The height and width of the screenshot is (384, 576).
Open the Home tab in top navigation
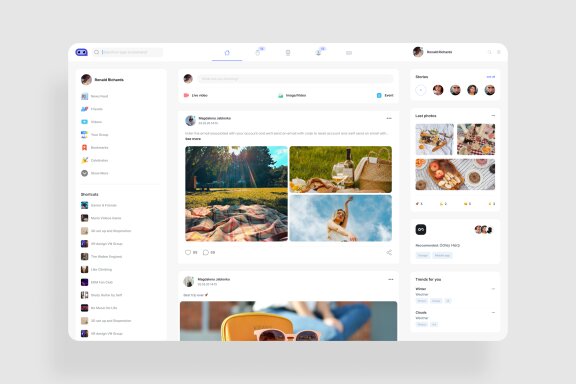pyautogui.click(x=227, y=53)
